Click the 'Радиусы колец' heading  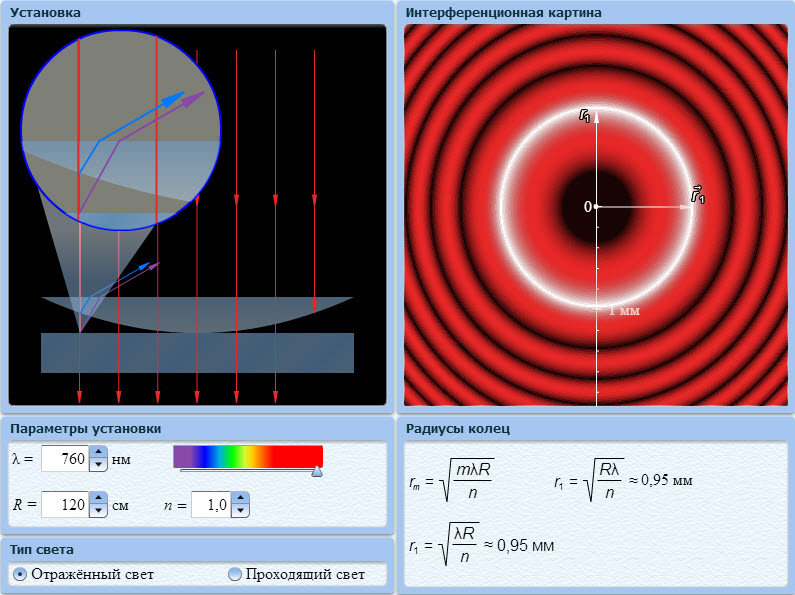click(458, 429)
